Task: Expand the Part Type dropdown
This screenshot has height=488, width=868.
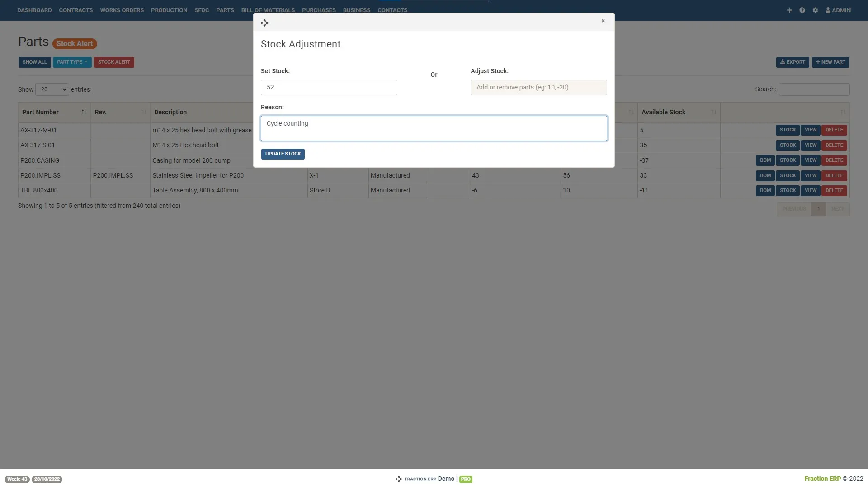Action: [72, 62]
